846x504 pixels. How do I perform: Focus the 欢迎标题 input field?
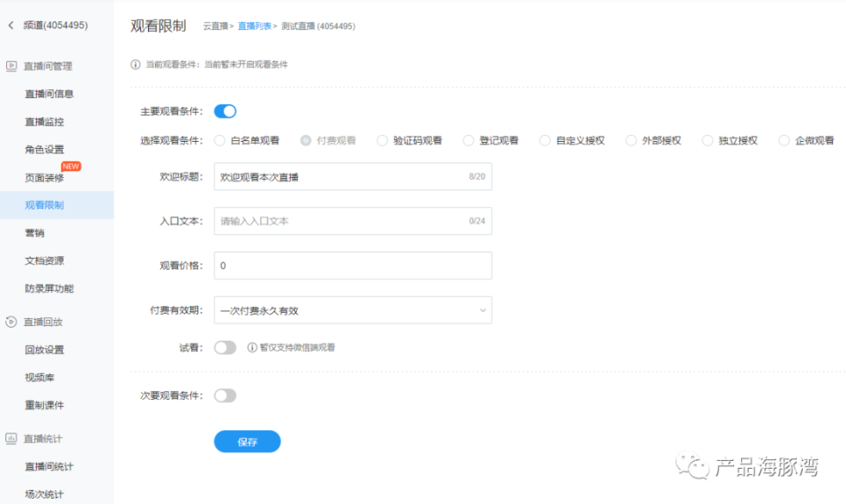(x=352, y=176)
